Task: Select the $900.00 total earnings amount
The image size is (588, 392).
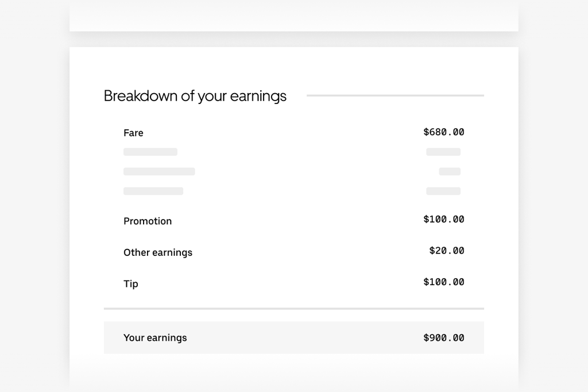Action: click(x=444, y=338)
